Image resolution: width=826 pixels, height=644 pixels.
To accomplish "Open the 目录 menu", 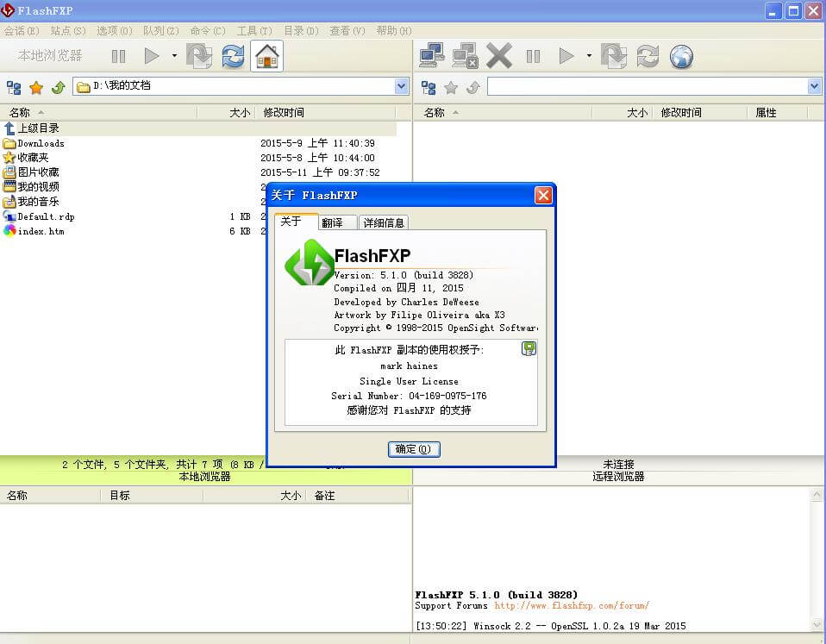I will (301, 30).
